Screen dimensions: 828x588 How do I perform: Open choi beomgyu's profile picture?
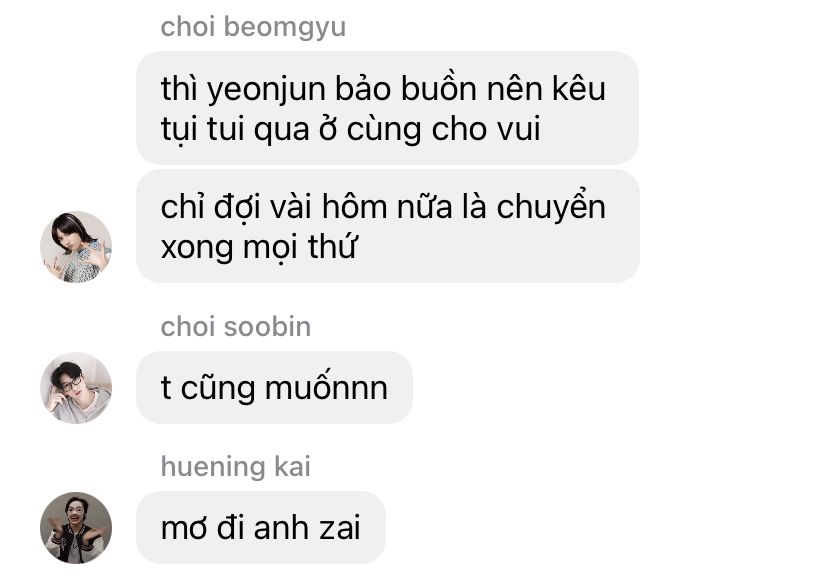coord(76,247)
